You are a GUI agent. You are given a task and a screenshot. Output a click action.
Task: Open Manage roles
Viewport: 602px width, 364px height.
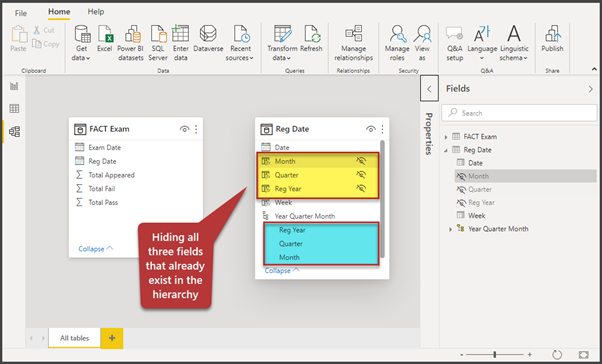tap(397, 43)
